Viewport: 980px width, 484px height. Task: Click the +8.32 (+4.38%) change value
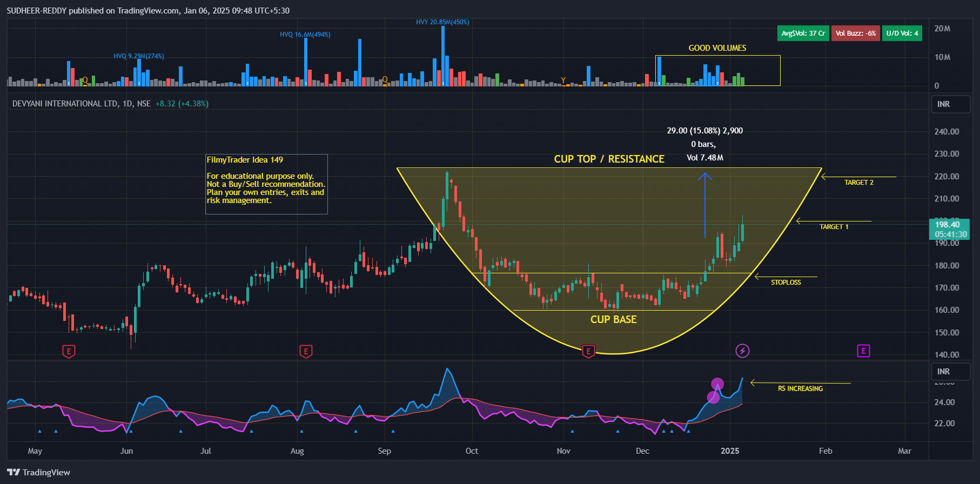182,104
